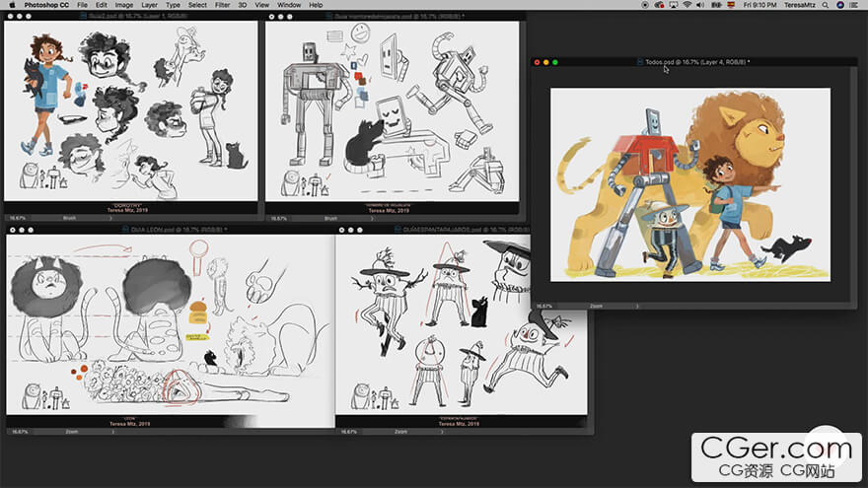
Task: Click the black dog in Todos.psd canvas
Action: pos(786,247)
